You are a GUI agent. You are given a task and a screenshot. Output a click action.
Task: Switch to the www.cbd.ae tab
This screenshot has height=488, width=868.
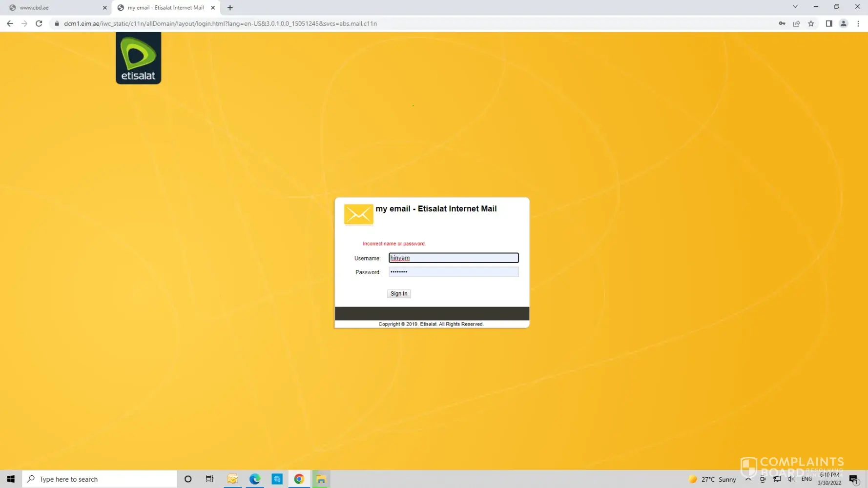tap(56, 8)
